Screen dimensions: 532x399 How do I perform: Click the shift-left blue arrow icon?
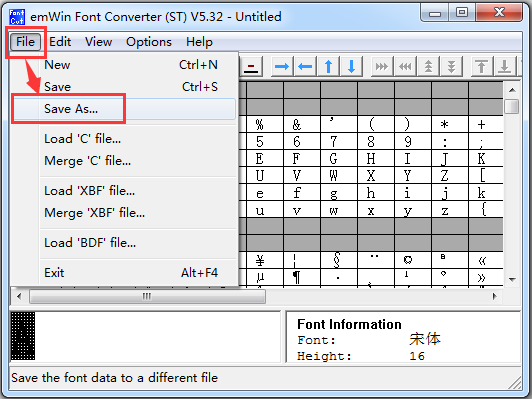305,66
